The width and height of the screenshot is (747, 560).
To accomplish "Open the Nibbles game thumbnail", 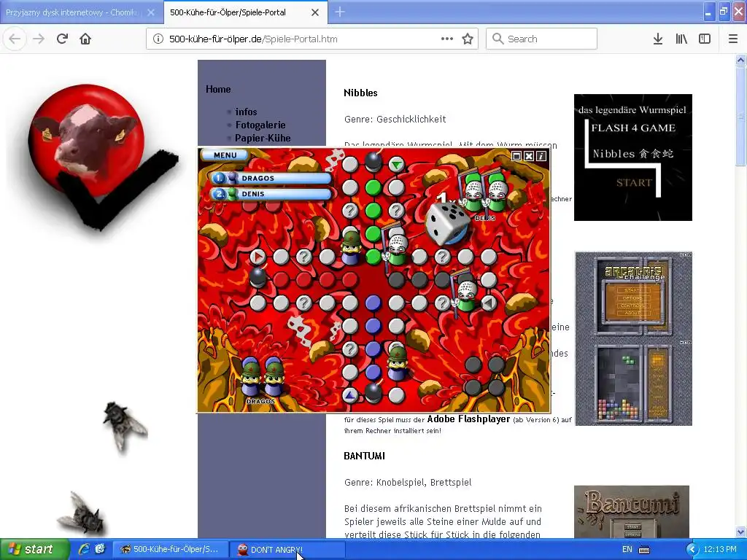I will (x=632, y=157).
